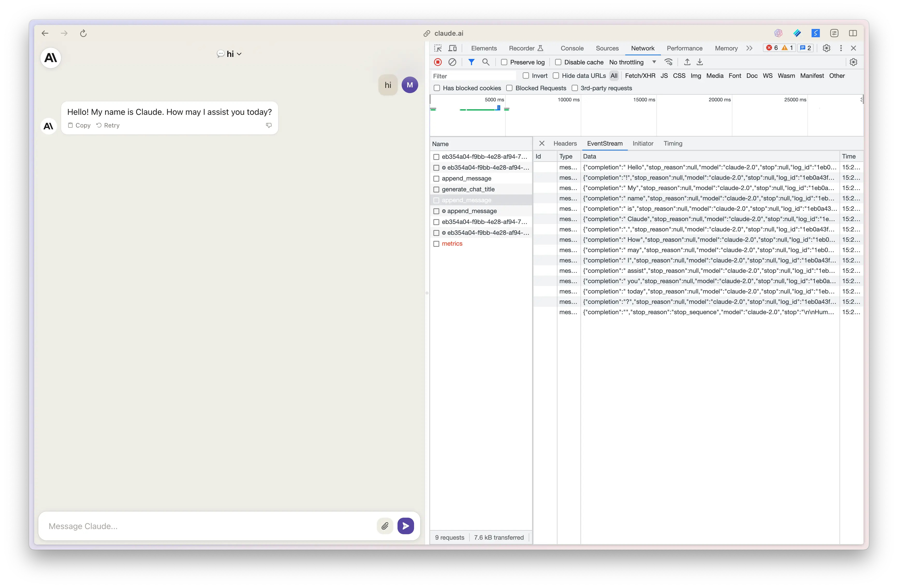Check the 3rd-party requests checkbox
The image size is (898, 588).
coord(574,88)
